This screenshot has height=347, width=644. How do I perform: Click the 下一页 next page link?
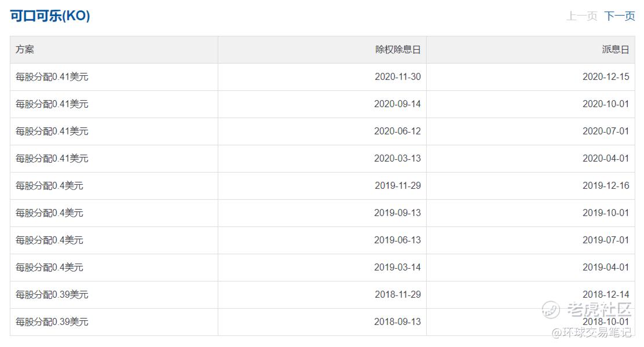click(x=619, y=16)
